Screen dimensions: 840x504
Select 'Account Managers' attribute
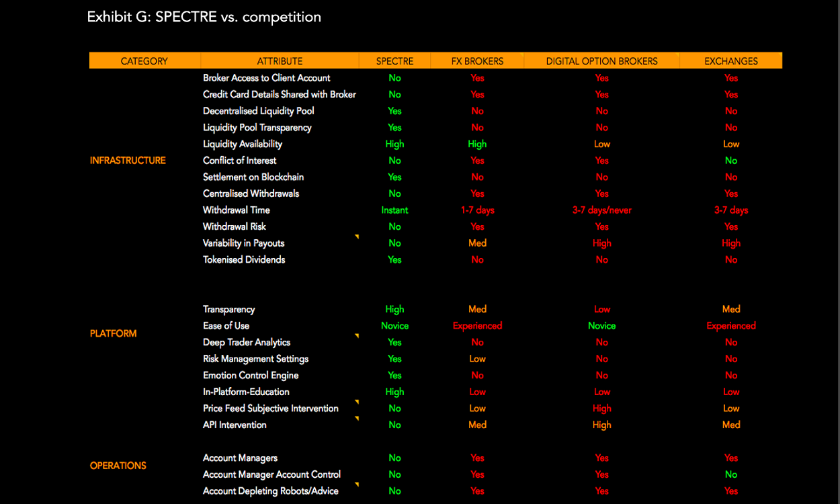(x=240, y=458)
